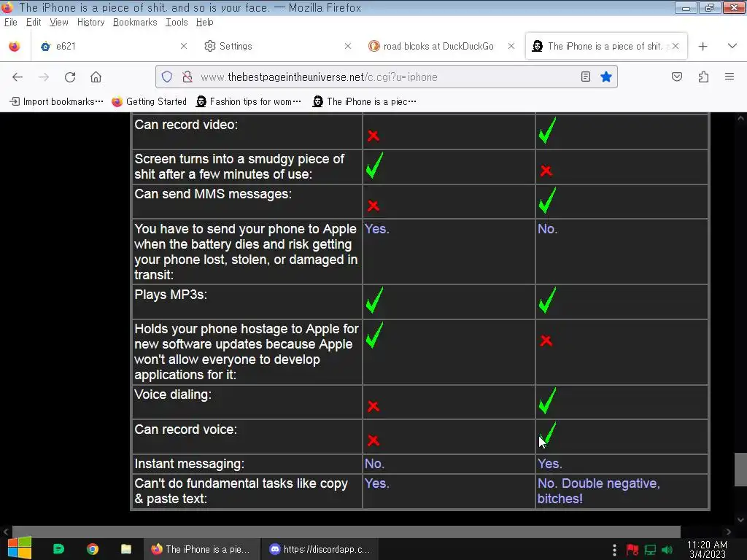Click the Firefox View pinned icon
Viewport: 747px width, 560px height.
15,46
